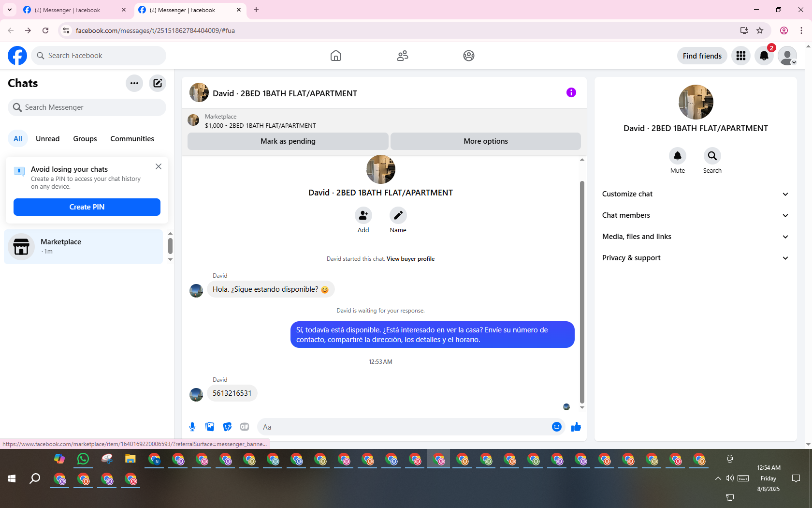The image size is (812, 508).
Task: Expand Privacy & support section
Action: point(696,258)
